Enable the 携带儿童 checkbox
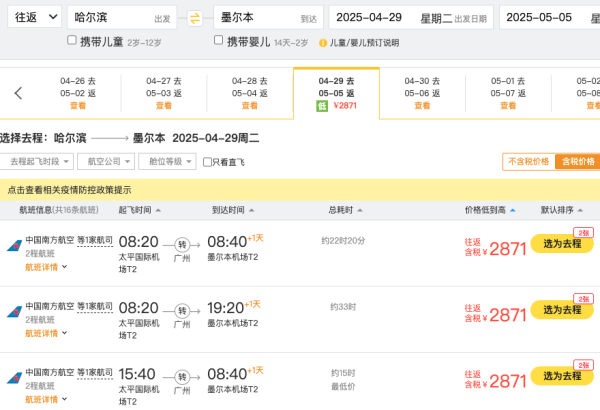600x410 pixels. [x=72, y=40]
